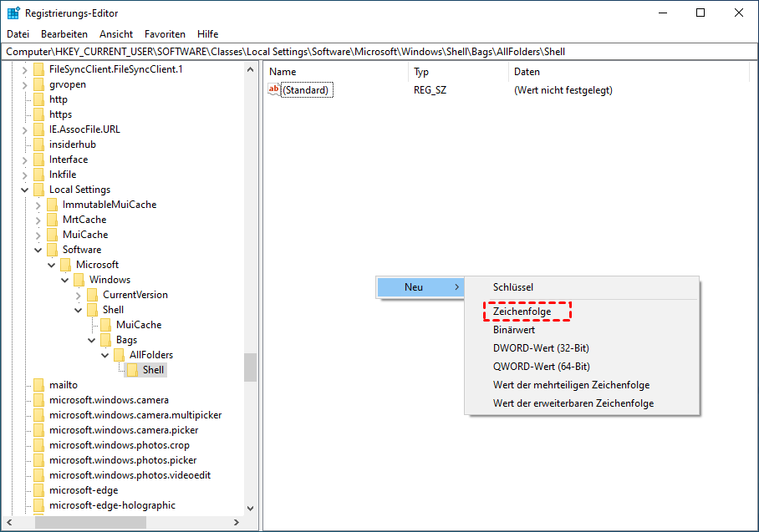Click the insiderhub folder icon
Screen dimensions: 759x532
pos(39,144)
